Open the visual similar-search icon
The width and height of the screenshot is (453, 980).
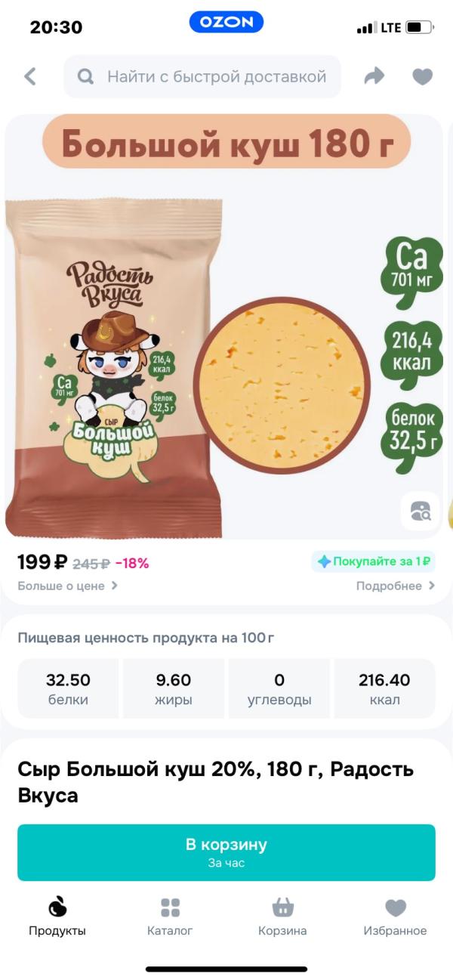point(421,511)
